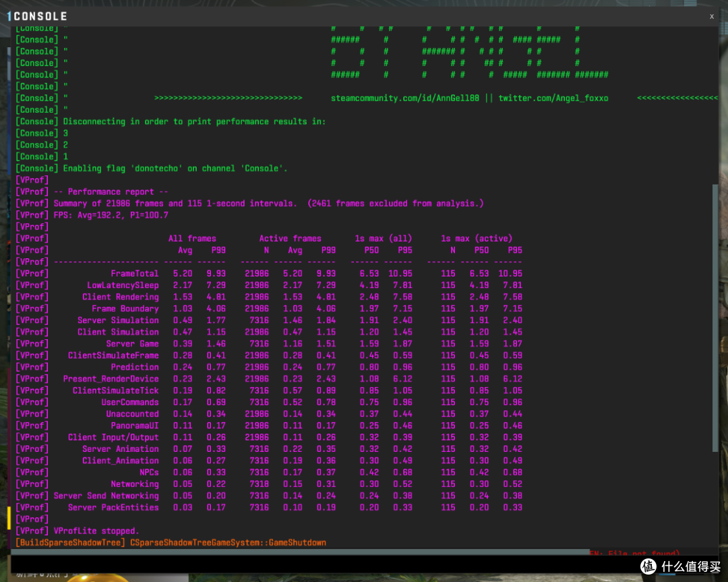Click the Server Game row label

[132, 344]
